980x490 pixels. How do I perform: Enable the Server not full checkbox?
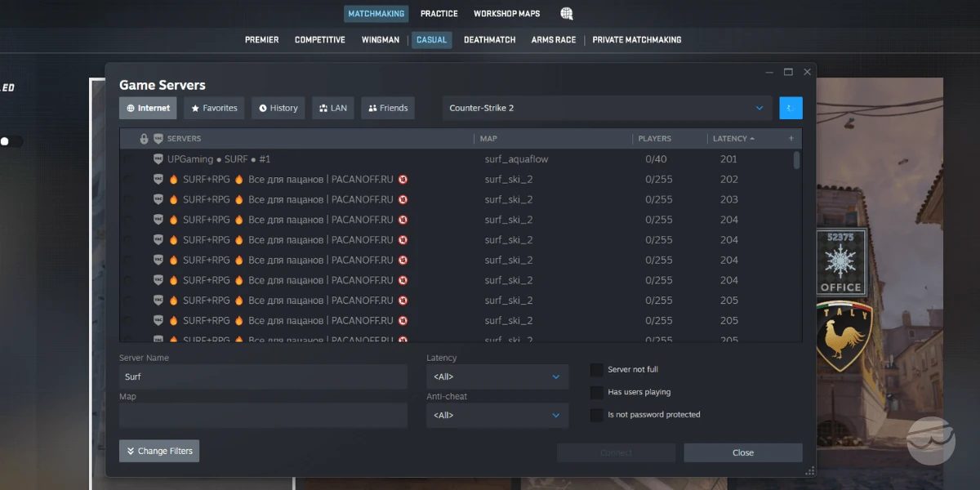[x=597, y=370]
